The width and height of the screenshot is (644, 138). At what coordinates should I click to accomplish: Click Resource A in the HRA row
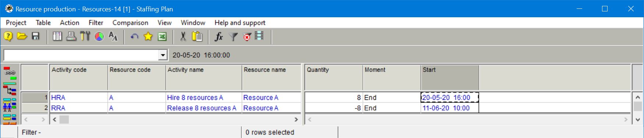point(272,98)
